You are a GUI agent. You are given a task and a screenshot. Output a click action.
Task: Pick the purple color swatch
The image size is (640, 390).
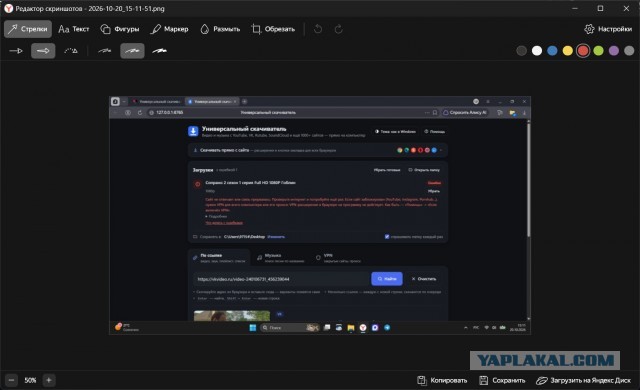[x=614, y=51]
